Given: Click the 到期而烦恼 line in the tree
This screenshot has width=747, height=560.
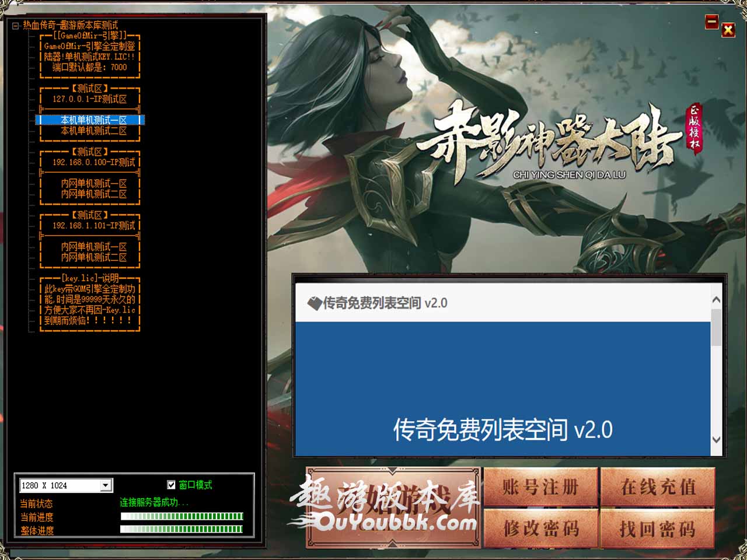Looking at the screenshot, I should pyautogui.click(x=90, y=320).
